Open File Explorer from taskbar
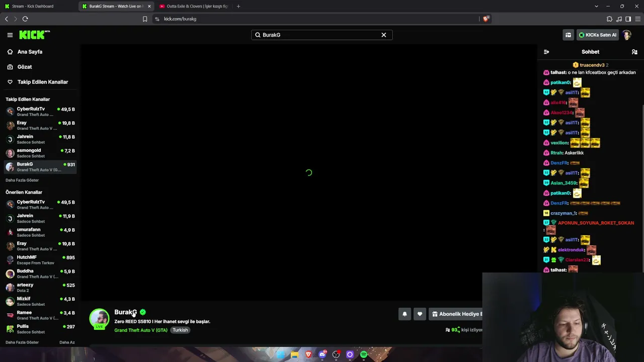The width and height of the screenshot is (644, 362). [294, 354]
